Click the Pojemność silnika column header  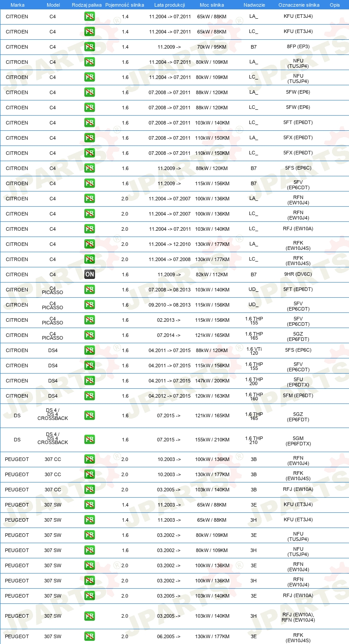(125, 5)
